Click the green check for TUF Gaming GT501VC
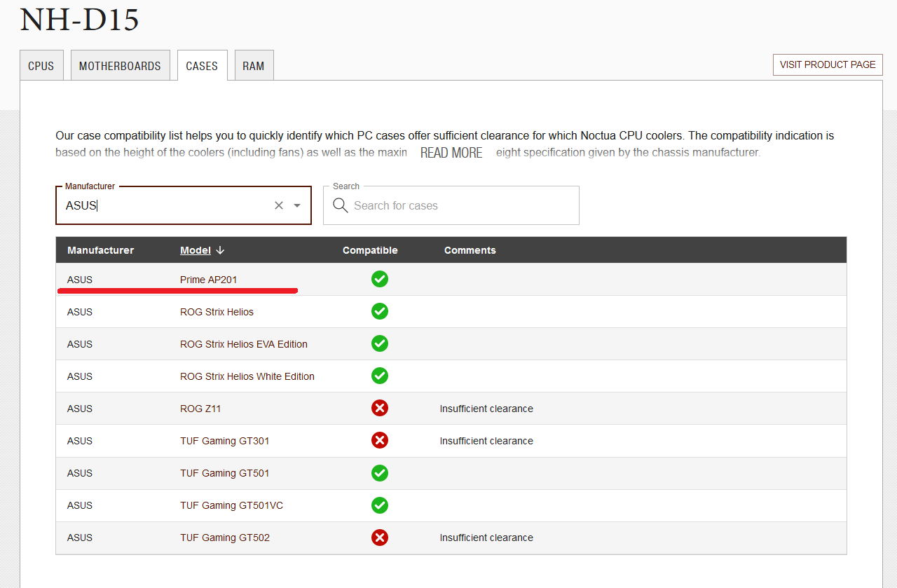This screenshot has width=897, height=588. tap(380, 505)
